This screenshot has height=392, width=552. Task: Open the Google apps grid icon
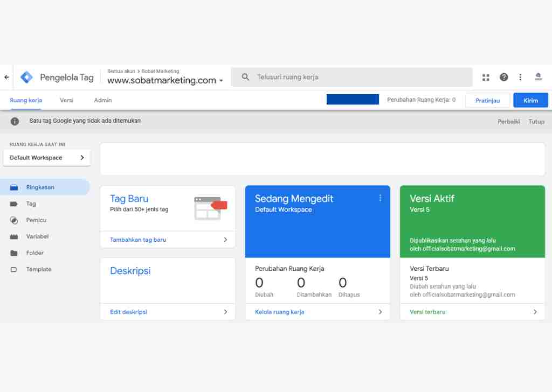(486, 78)
